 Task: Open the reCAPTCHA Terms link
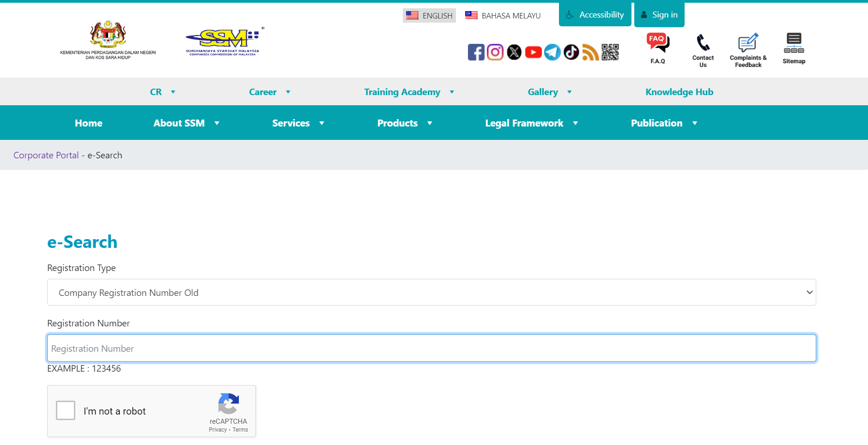tap(240, 430)
